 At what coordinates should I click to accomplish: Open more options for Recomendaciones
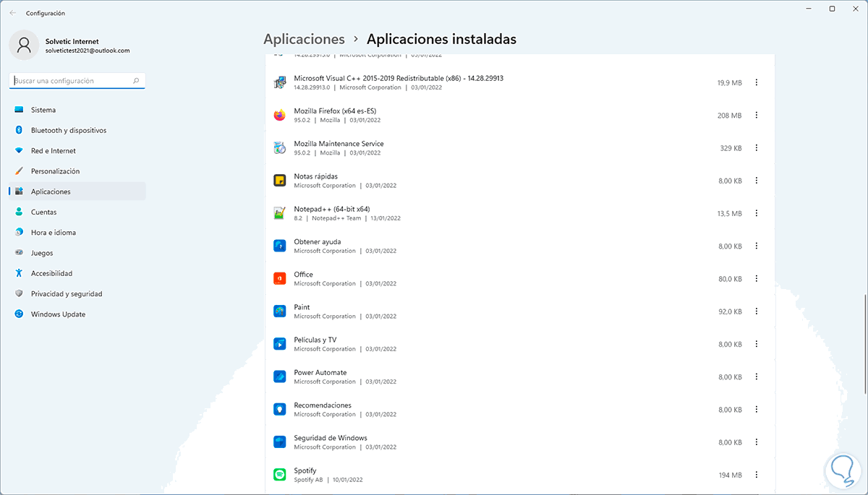[x=757, y=409]
